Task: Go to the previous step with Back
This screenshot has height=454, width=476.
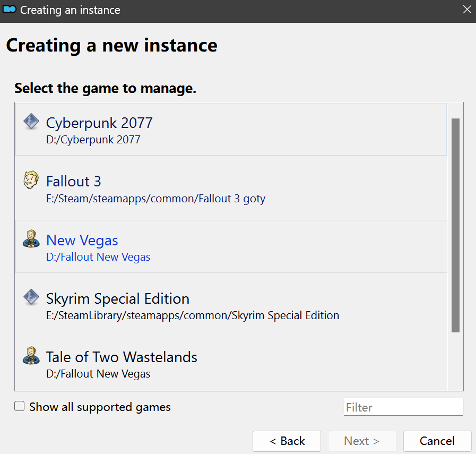Action: [287, 441]
